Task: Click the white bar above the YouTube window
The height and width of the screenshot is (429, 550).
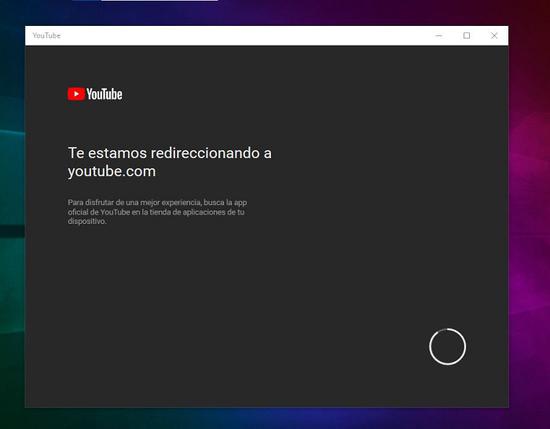Action: (x=159, y=0)
